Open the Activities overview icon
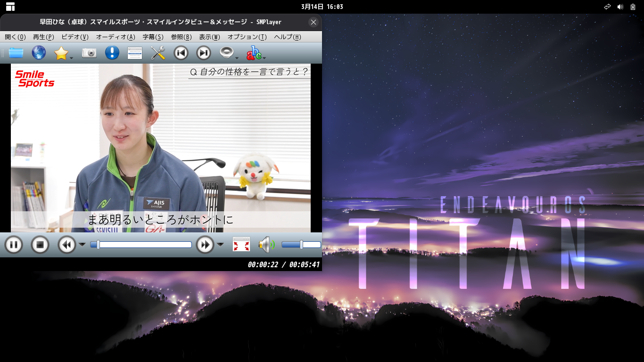Screen dimensions: 644x362 10,7
